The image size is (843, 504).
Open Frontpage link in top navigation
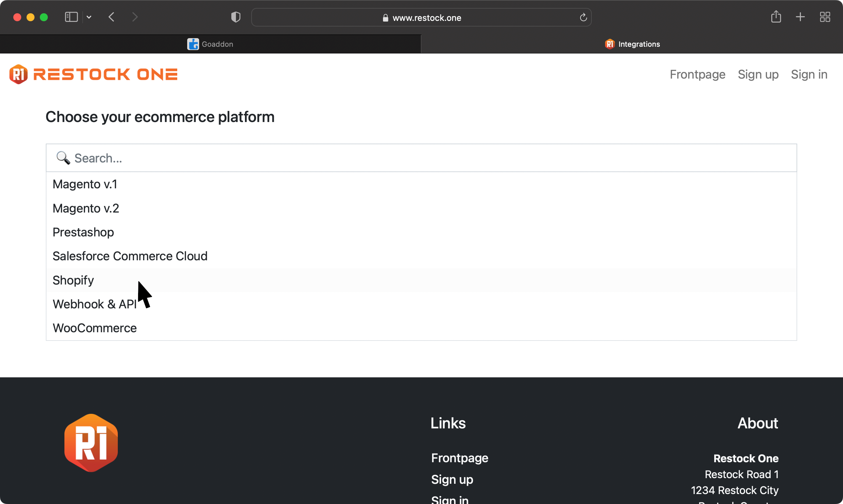(697, 74)
